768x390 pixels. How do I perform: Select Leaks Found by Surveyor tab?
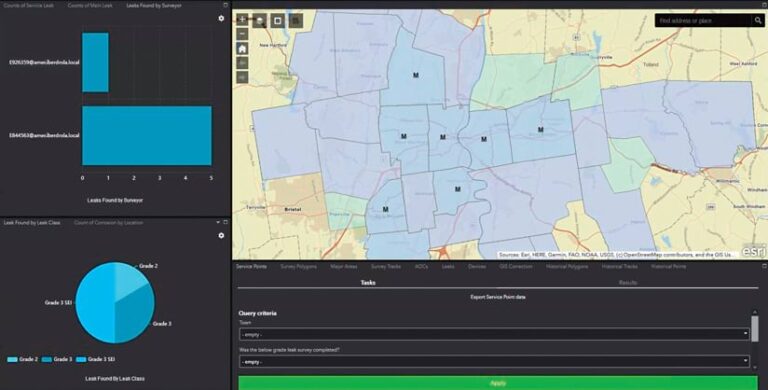(154, 5)
